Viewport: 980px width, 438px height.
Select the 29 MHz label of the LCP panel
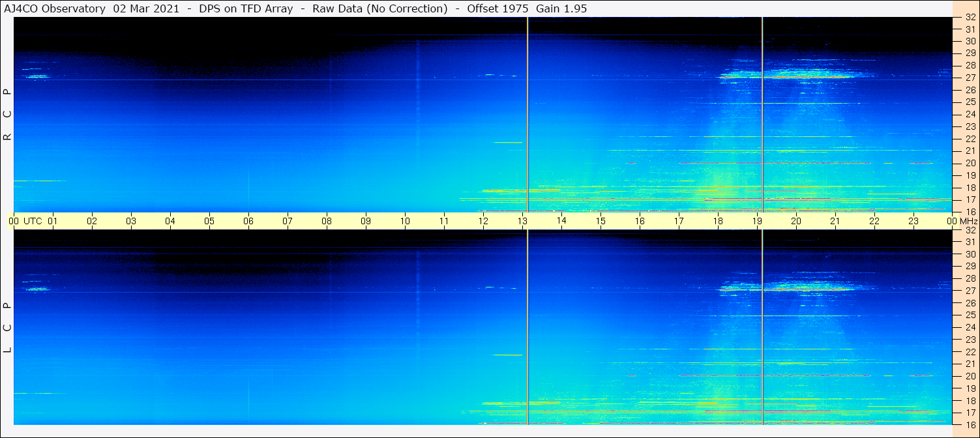coord(970,267)
